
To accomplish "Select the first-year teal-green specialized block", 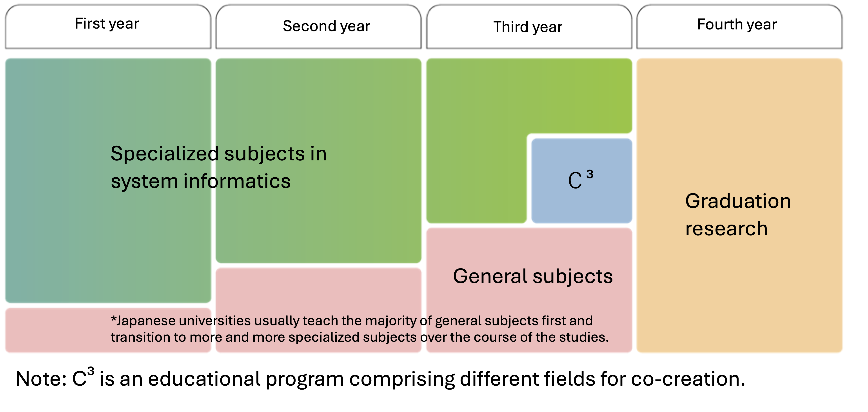I will [108, 181].
